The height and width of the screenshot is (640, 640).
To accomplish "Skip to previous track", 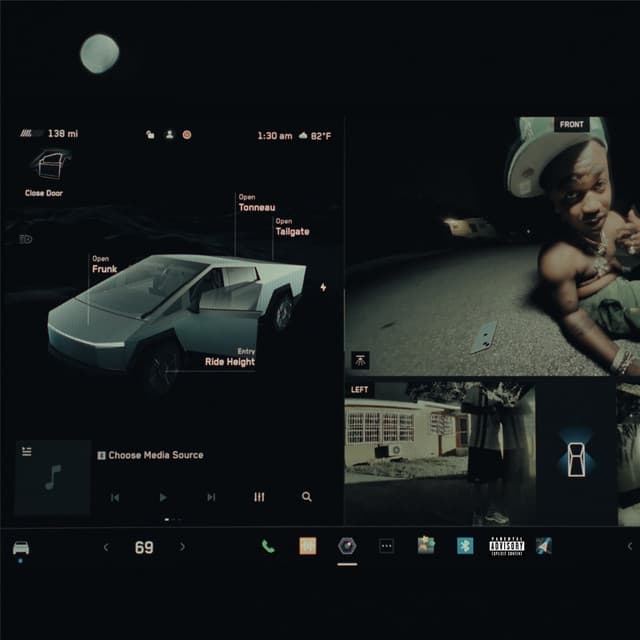I will tap(115, 497).
